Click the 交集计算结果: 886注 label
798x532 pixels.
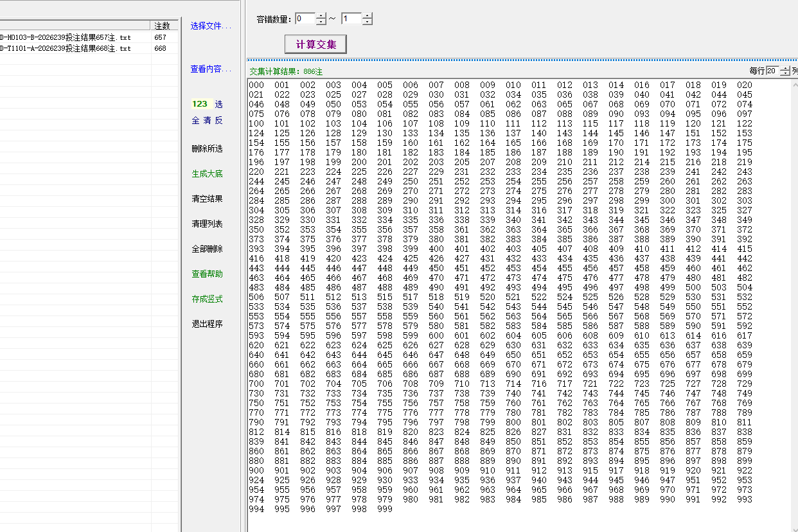286,71
